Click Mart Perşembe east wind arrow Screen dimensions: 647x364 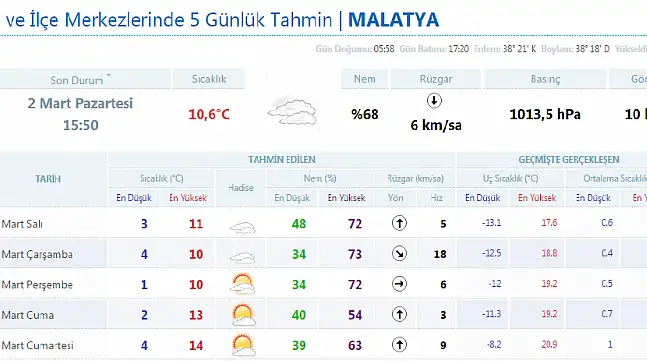[x=399, y=284]
